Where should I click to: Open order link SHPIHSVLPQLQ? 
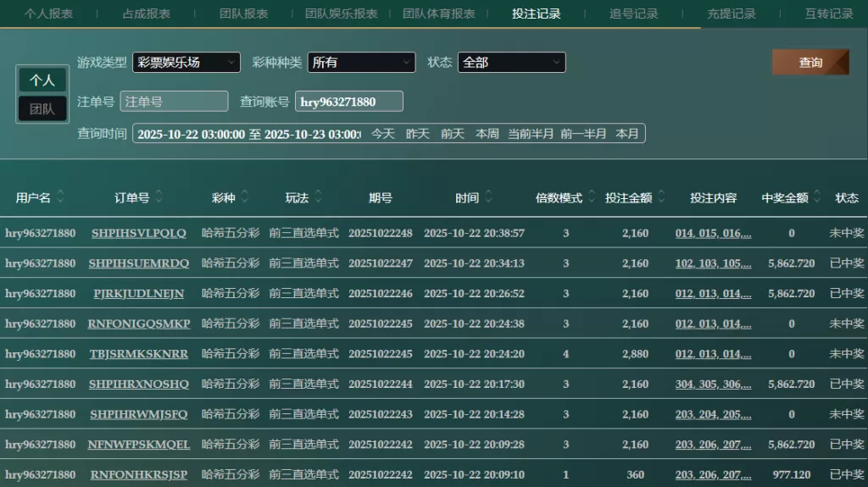[138, 233]
